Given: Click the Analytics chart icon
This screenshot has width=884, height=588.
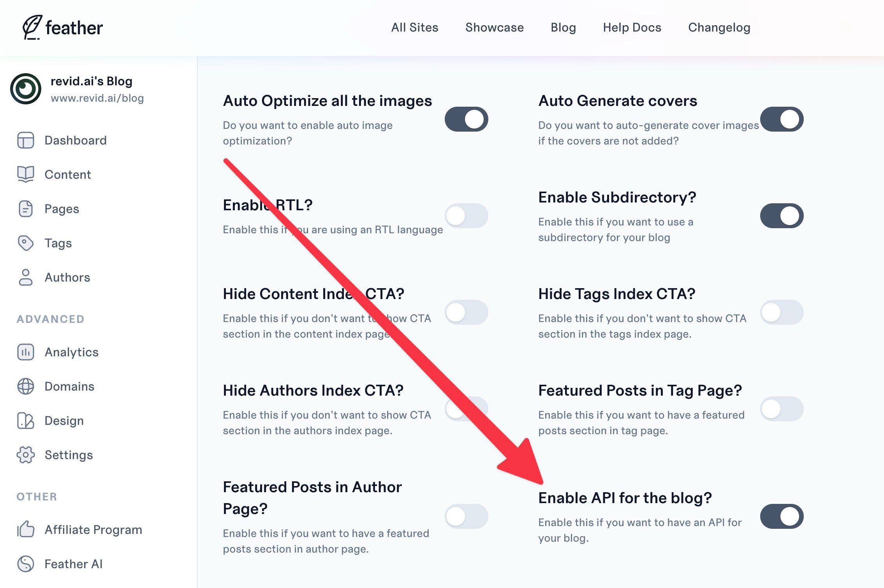Looking at the screenshot, I should pos(26,352).
